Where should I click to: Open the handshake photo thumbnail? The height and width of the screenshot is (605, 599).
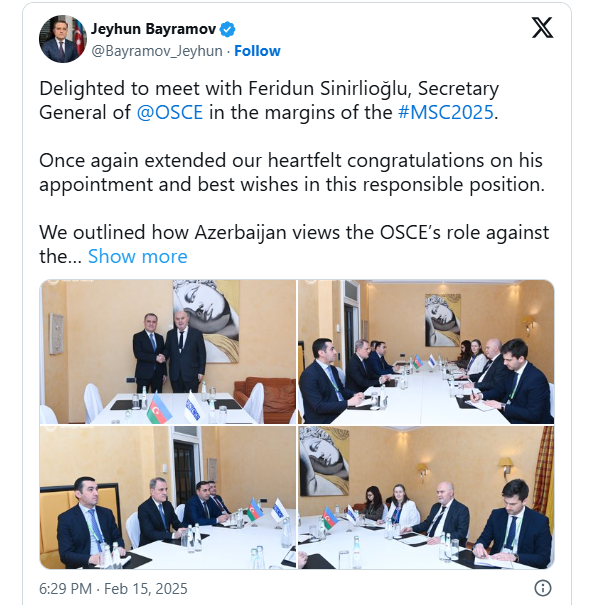[168, 352]
